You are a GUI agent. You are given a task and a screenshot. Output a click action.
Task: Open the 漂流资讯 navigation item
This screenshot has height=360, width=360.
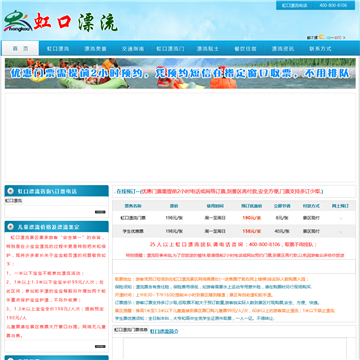tap(283, 49)
